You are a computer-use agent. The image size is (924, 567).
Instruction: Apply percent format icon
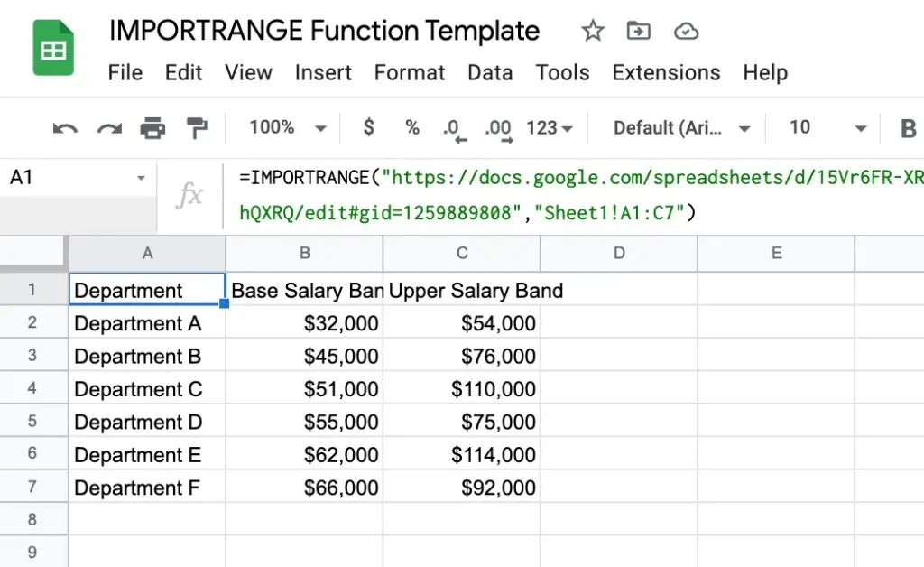pos(411,127)
